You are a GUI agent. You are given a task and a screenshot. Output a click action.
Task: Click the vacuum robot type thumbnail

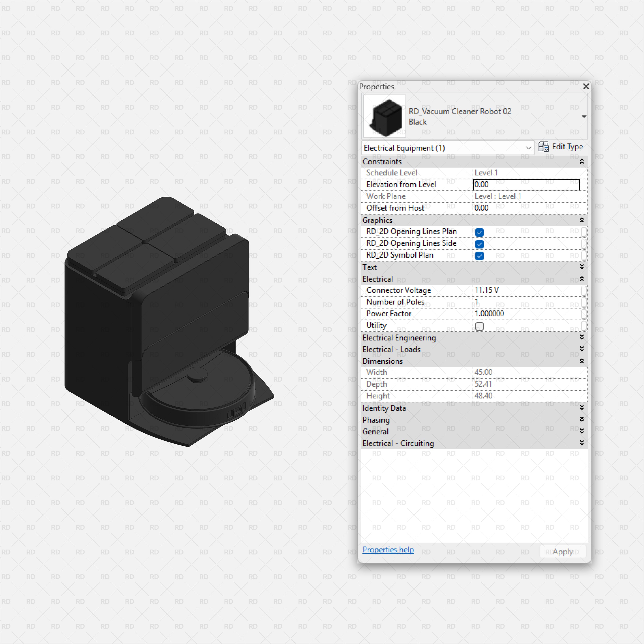point(385,116)
